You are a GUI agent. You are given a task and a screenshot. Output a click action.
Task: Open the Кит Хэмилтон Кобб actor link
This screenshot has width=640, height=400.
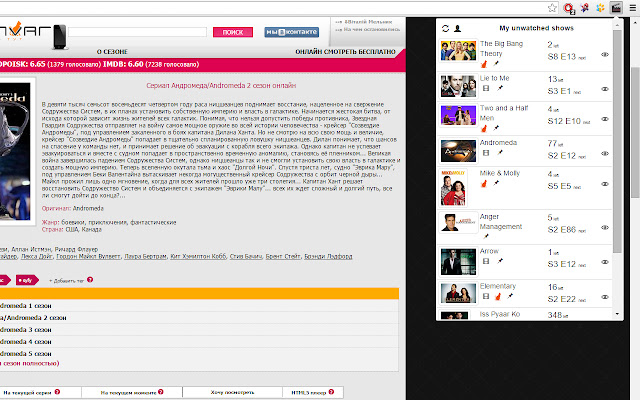[198, 256]
